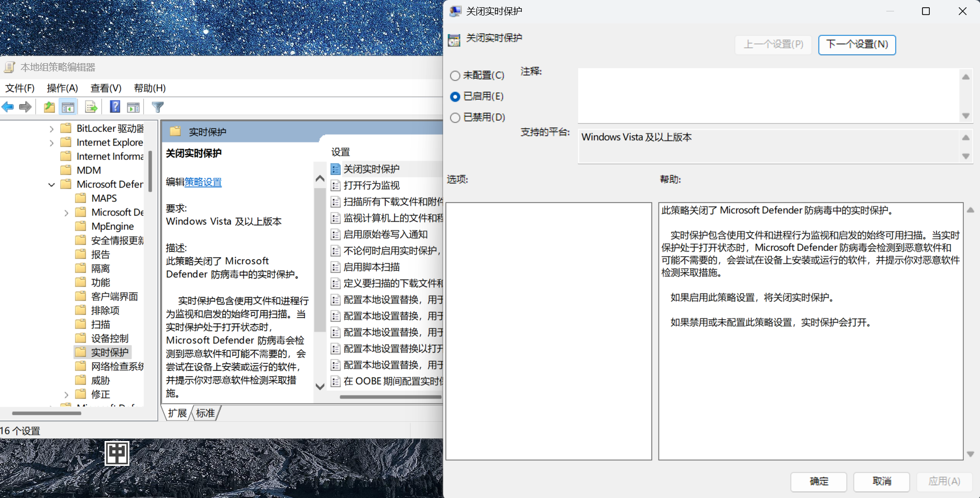Click the 报告 folder icon in tree

(80, 254)
